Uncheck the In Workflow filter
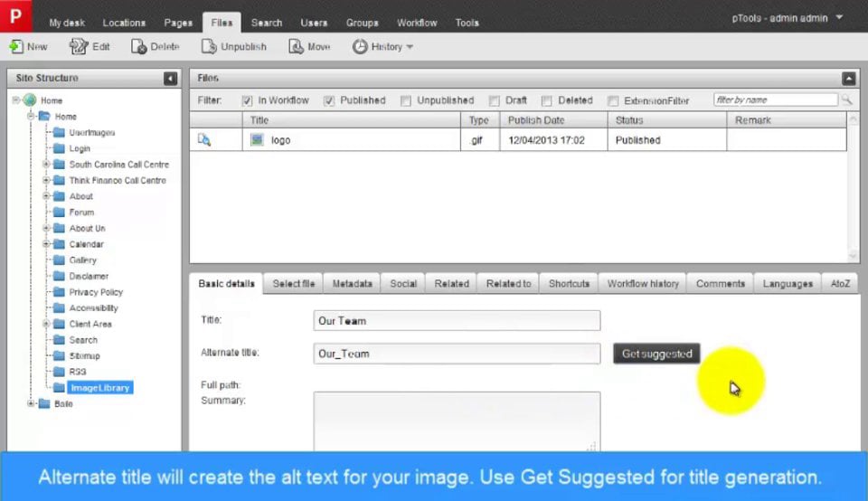868x501 pixels. [247, 100]
